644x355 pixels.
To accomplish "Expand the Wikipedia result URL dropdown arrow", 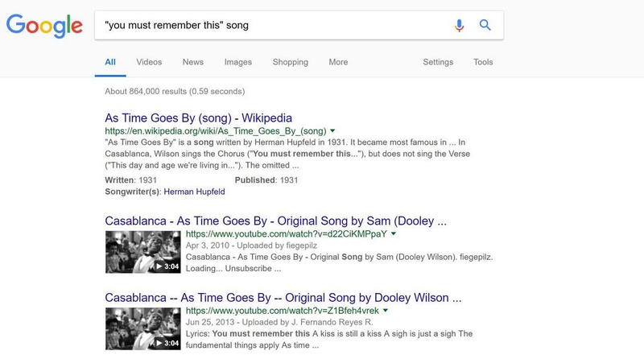I will coord(332,130).
